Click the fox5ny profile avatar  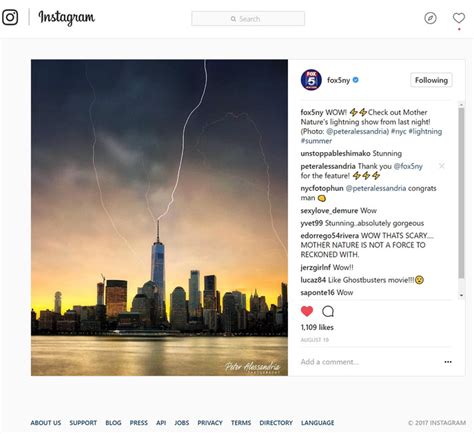click(311, 80)
